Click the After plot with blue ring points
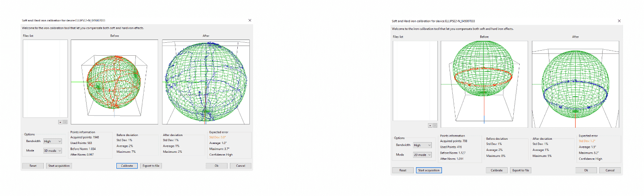The image size is (644, 196). coord(576,84)
